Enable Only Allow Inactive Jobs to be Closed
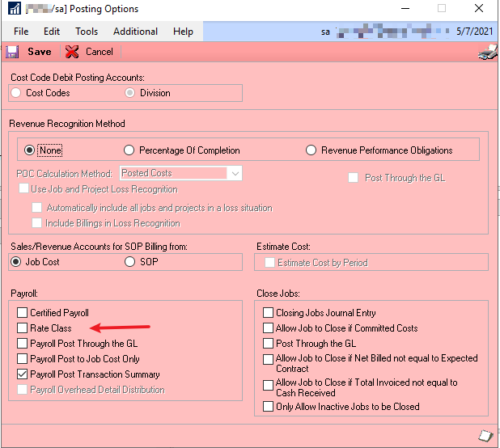Image resolution: width=500 pixels, height=448 pixels. coord(268,407)
